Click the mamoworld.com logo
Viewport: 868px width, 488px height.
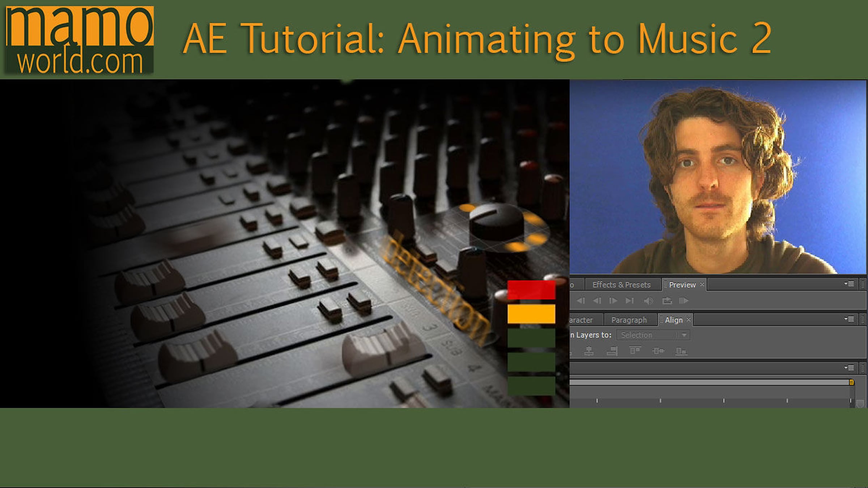pyautogui.click(x=80, y=40)
